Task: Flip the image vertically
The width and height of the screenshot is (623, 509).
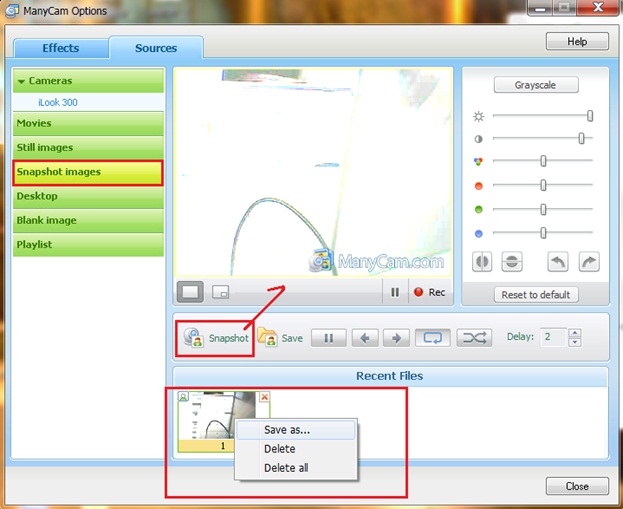Action: coord(512,262)
